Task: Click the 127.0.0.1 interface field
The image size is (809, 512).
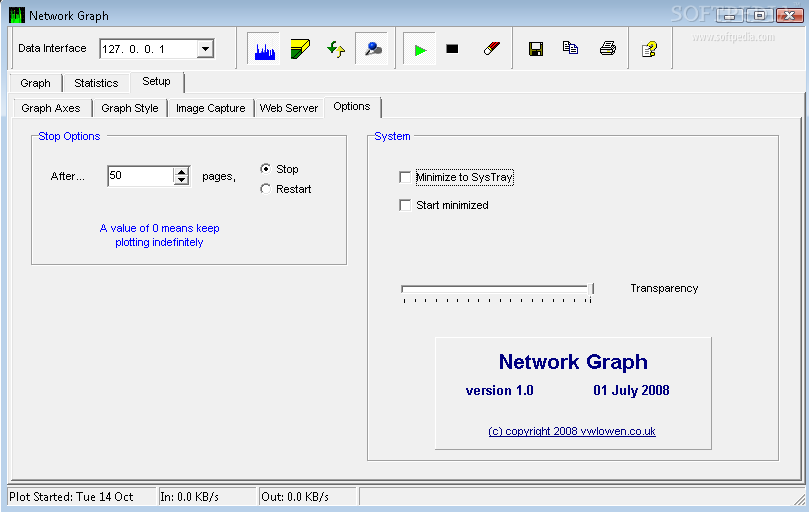Action: click(x=148, y=49)
